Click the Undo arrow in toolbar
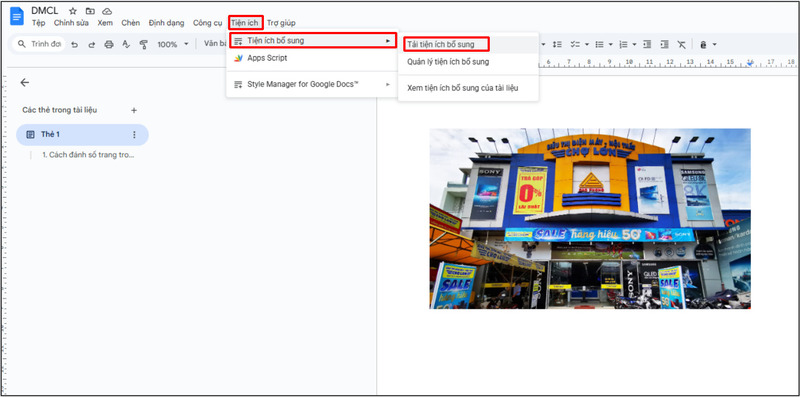800x397 pixels. coord(74,44)
